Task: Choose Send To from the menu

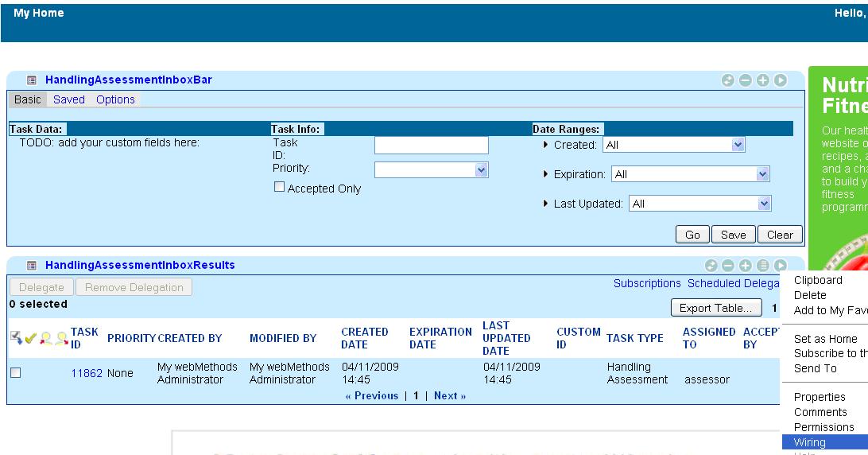Action: click(815, 368)
